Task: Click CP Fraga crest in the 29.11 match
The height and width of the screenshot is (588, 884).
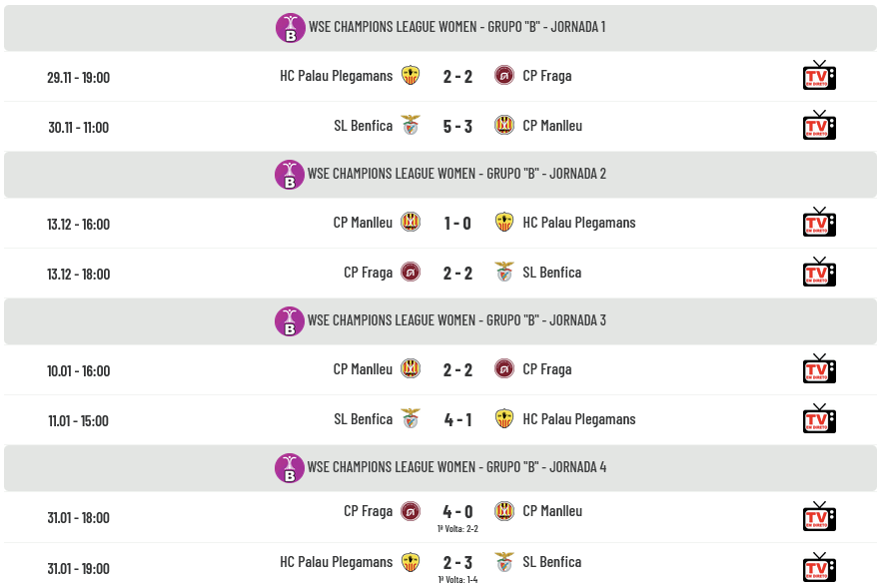Action: pos(504,76)
